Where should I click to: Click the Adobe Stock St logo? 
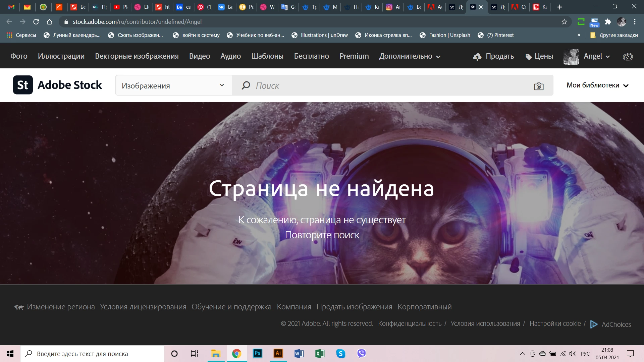pyautogui.click(x=23, y=85)
